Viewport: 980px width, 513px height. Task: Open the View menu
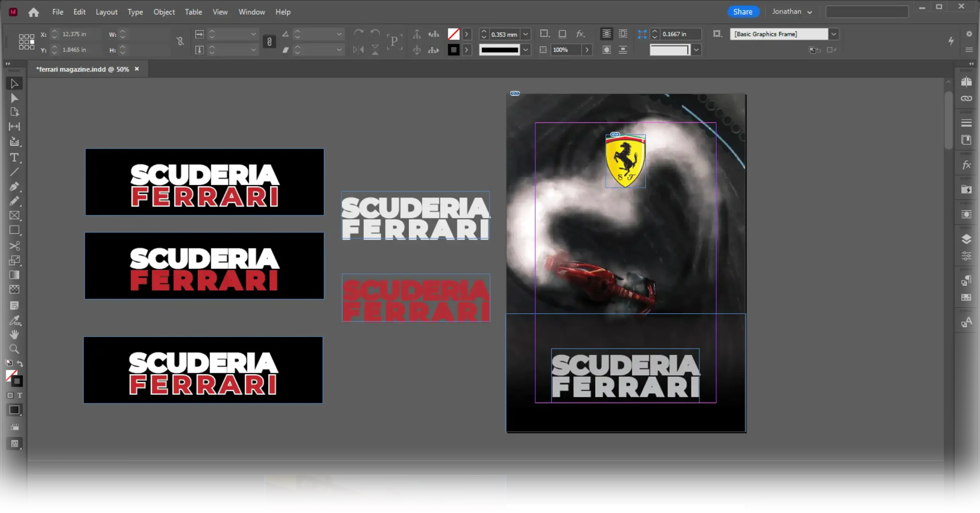pyautogui.click(x=220, y=12)
